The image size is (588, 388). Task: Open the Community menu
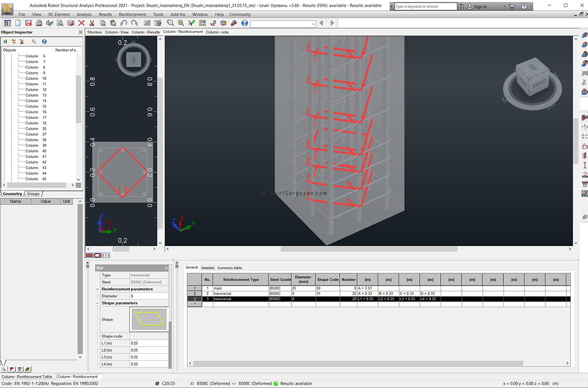click(x=240, y=15)
